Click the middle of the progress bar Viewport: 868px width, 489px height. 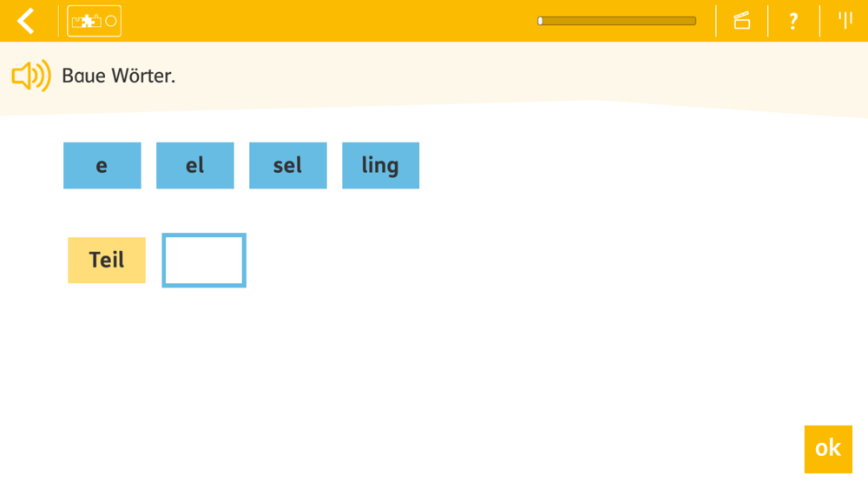pyautogui.click(x=616, y=21)
